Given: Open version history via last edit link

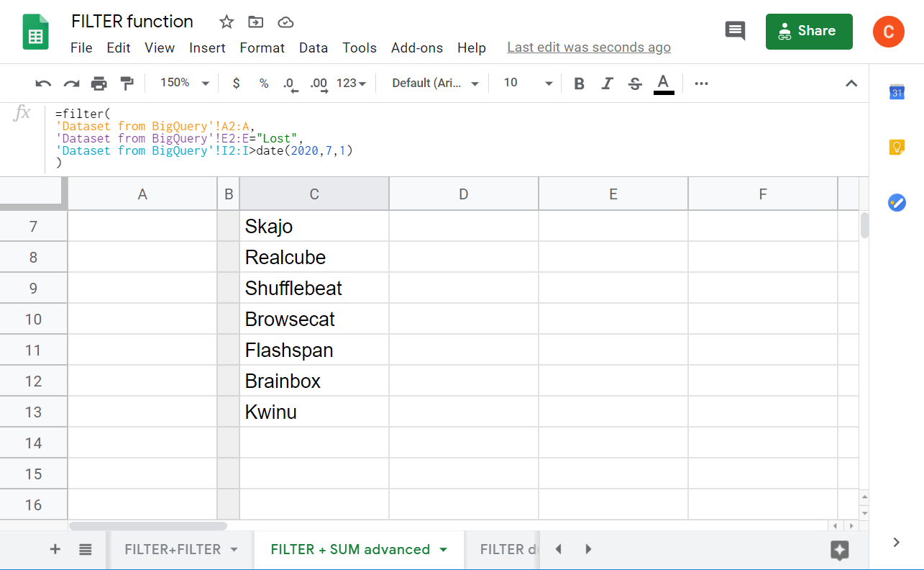Looking at the screenshot, I should pyautogui.click(x=588, y=47).
